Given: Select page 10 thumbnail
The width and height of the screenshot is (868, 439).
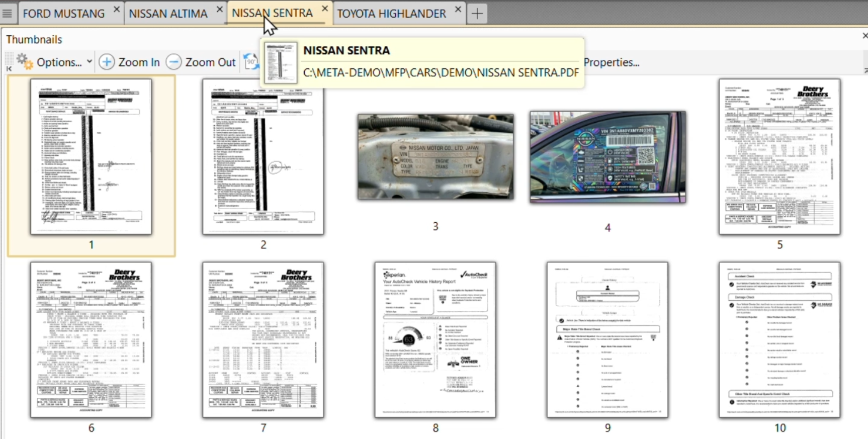Looking at the screenshot, I should click(779, 339).
